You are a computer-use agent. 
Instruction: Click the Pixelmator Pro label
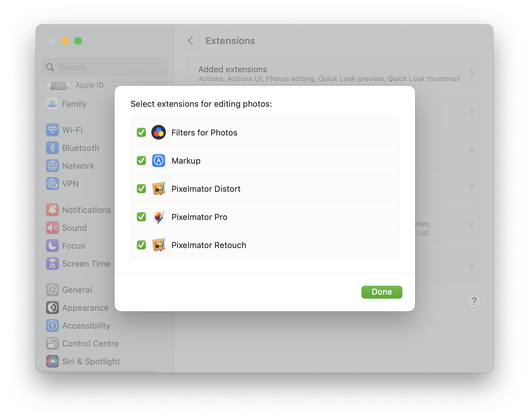click(x=199, y=217)
